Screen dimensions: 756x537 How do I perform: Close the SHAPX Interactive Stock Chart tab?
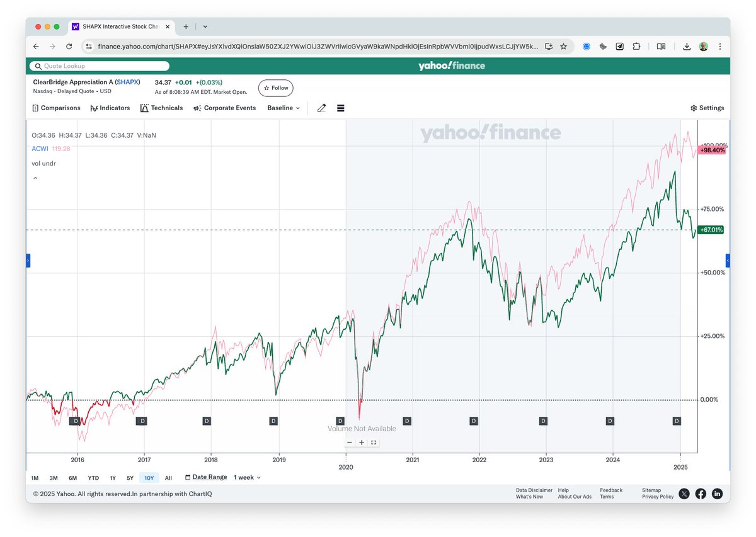point(168,27)
